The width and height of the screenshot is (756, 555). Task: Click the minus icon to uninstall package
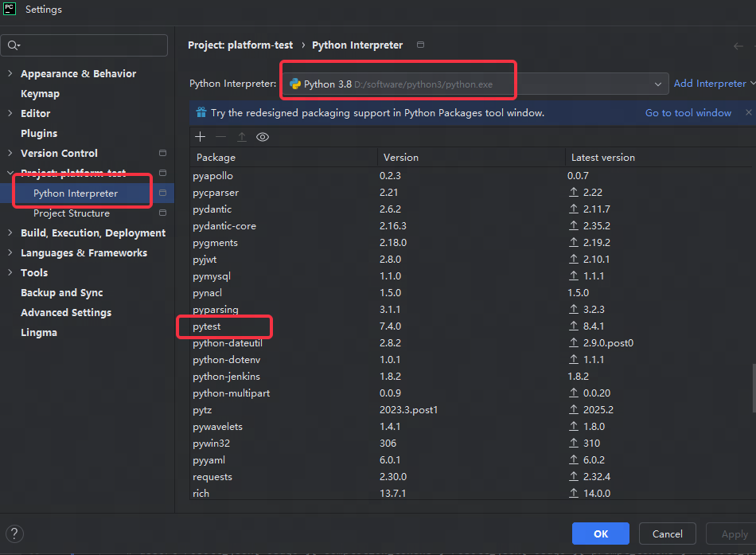coord(220,137)
